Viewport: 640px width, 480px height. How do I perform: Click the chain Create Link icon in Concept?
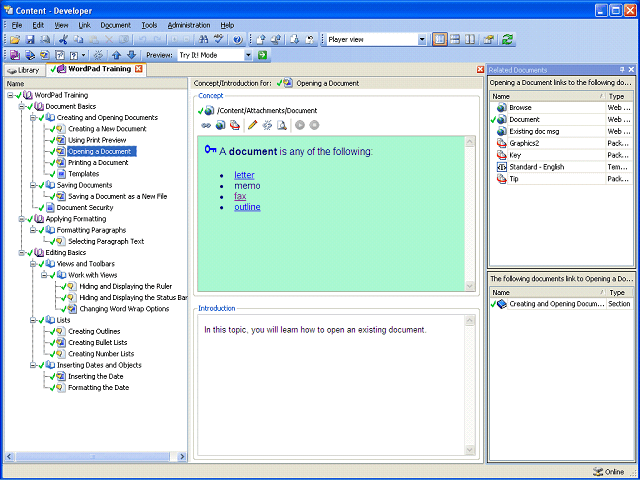coord(206,125)
